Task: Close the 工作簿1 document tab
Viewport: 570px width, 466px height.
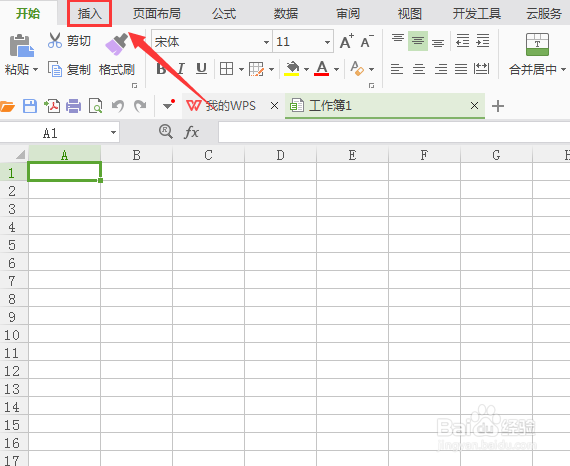Action: (474, 106)
